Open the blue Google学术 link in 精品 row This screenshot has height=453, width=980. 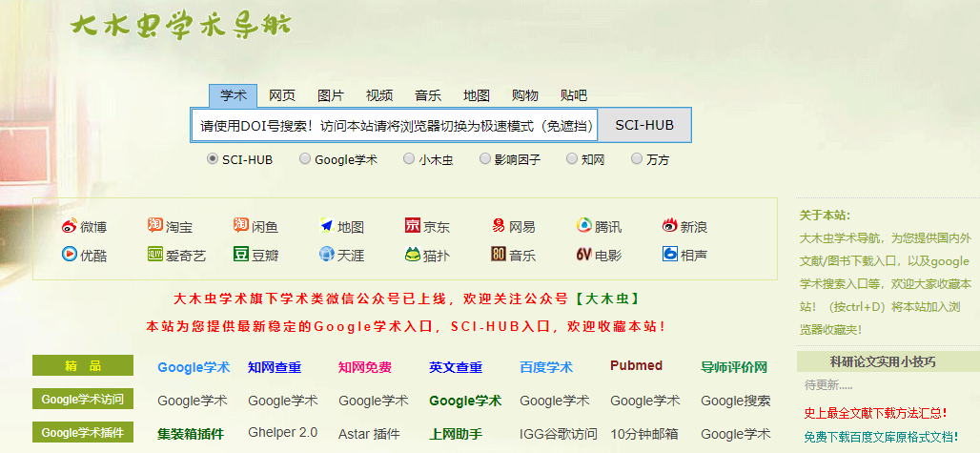click(x=194, y=367)
